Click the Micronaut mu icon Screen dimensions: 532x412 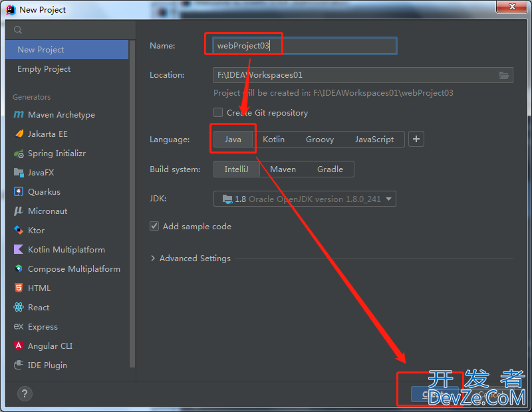coord(19,211)
